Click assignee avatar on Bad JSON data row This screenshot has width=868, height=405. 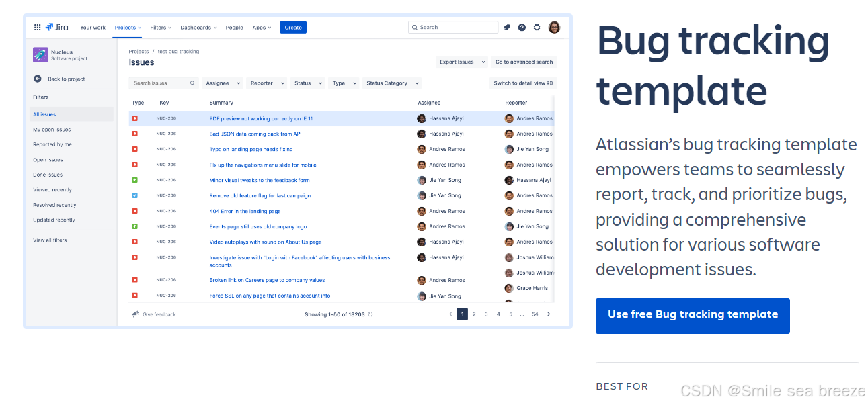(422, 134)
